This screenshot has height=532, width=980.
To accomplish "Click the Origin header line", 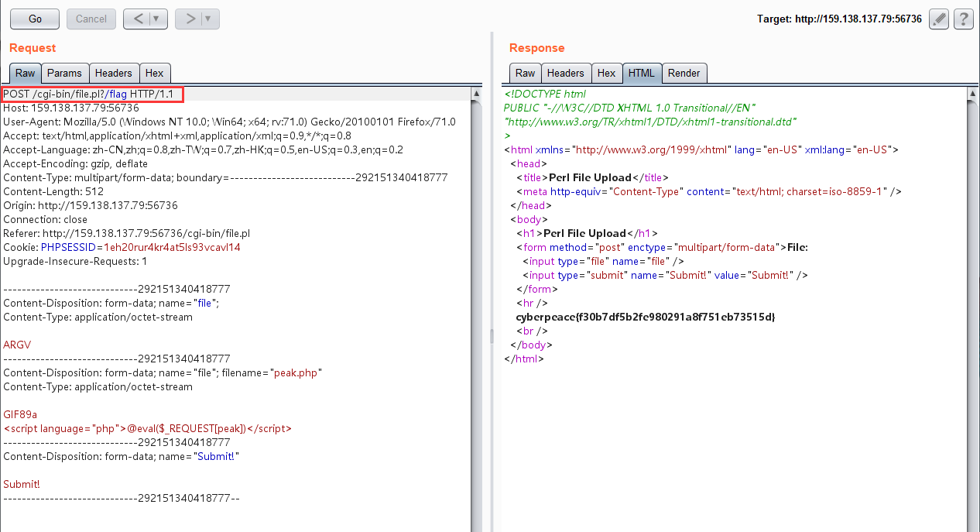I will tap(91, 206).
